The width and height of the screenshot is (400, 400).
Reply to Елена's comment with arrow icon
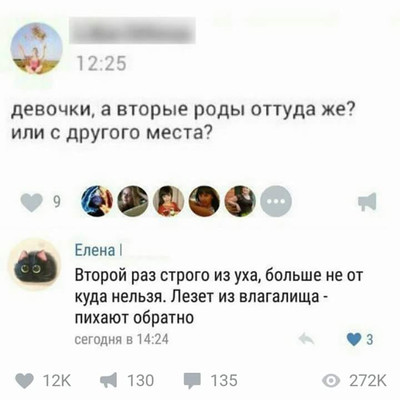coord(307,339)
